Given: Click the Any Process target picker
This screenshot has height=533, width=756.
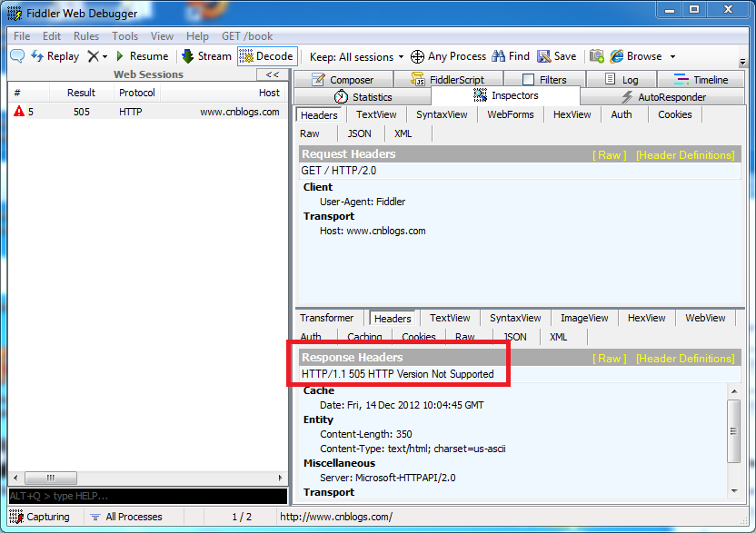Looking at the screenshot, I should pos(448,56).
